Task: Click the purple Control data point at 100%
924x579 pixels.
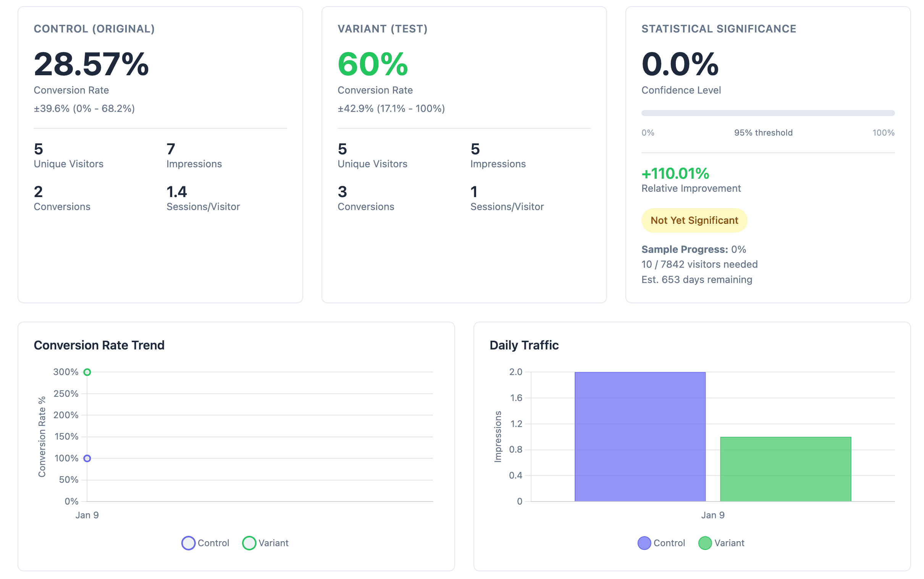Action: [x=87, y=458]
